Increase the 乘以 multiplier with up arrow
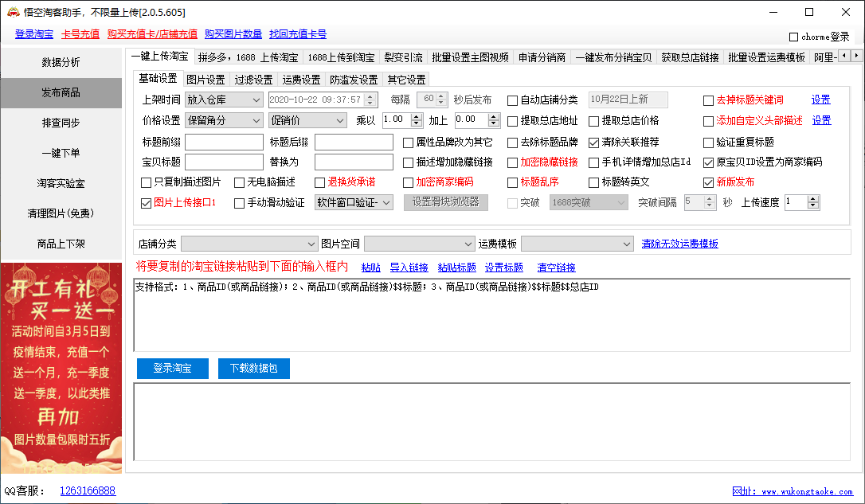Screen dimensions: 865x504 [x=417, y=116]
